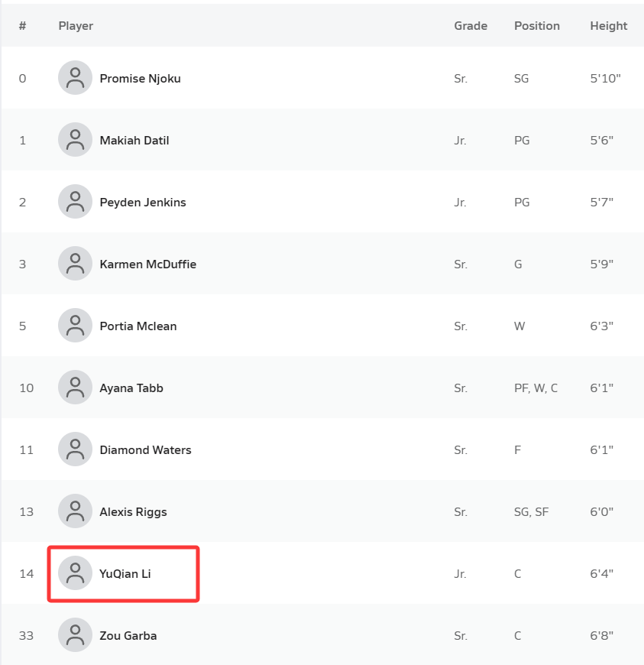This screenshot has height=665, width=644.
Task: Click the Grade column header
Action: (471, 26)
